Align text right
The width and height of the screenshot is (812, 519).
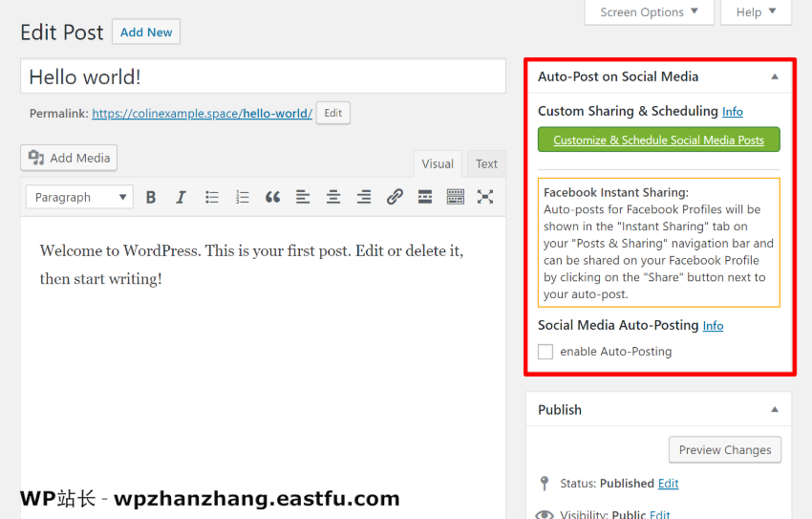(x=364, y=197)
